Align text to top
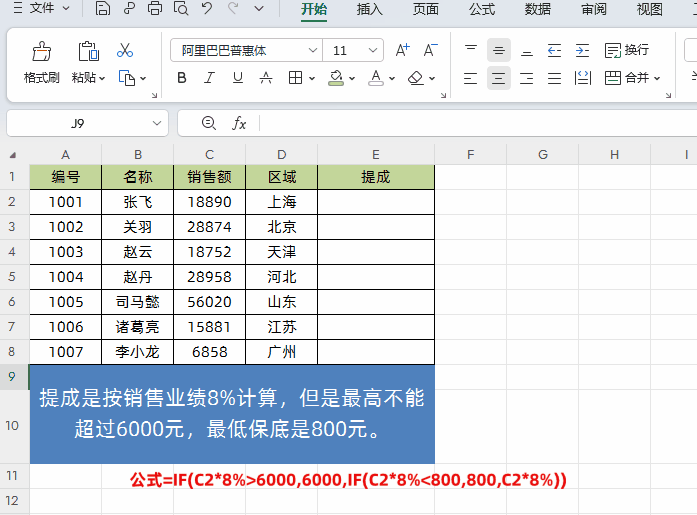The image size is (697, 515). click(x=471, y=50)
